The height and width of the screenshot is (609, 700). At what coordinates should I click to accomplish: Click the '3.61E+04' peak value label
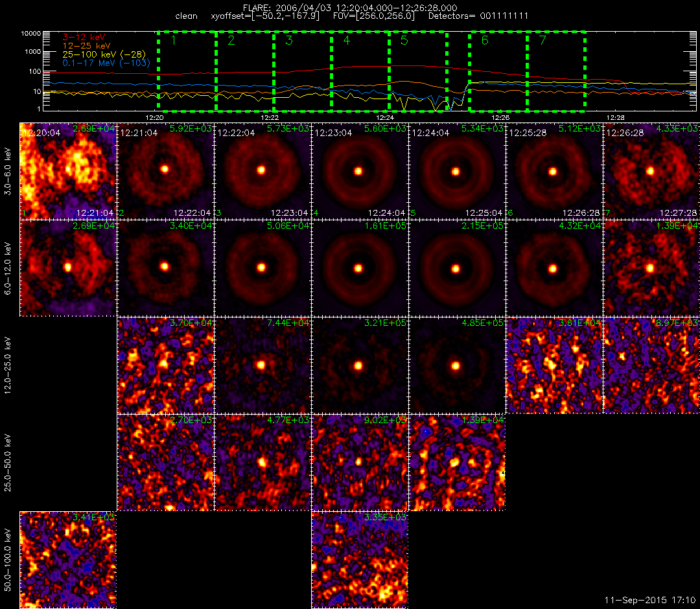[580, 323]
